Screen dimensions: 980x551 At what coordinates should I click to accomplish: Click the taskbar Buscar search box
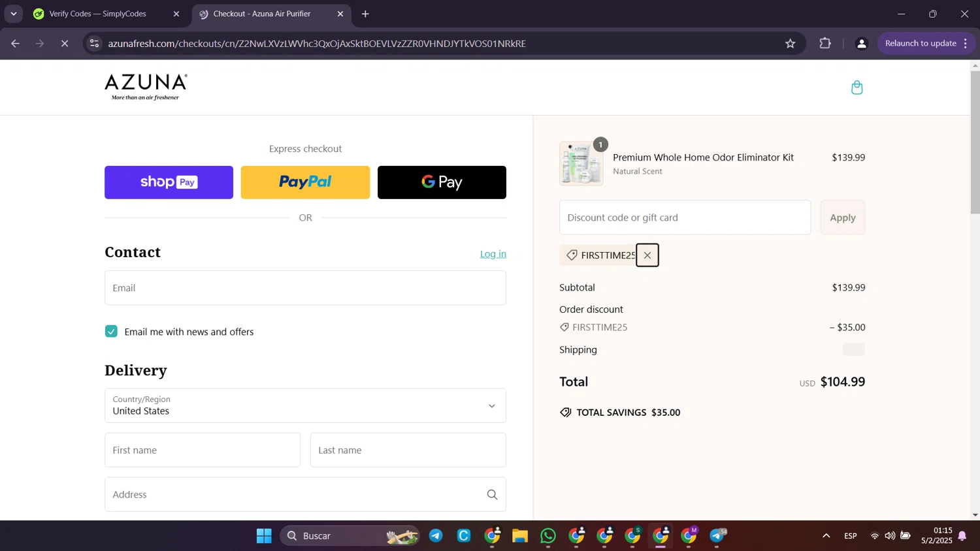(350, 536)
